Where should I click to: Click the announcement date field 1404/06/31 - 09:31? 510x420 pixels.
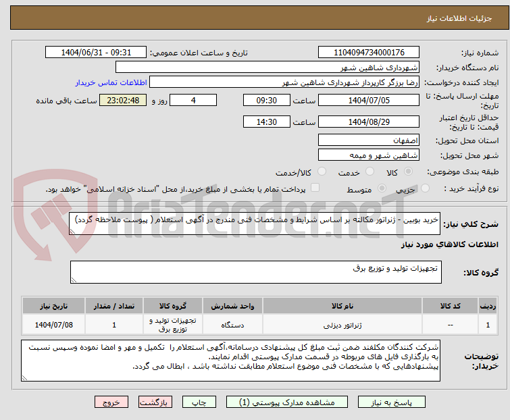pos(96,53)
